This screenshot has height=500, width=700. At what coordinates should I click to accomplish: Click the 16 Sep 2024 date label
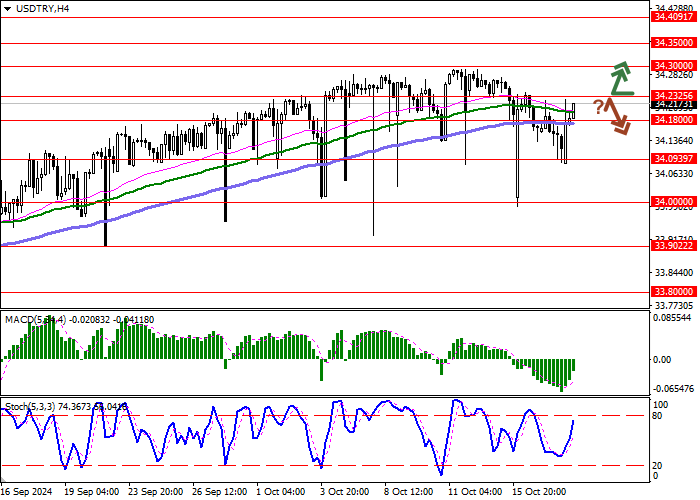point(27,492)
